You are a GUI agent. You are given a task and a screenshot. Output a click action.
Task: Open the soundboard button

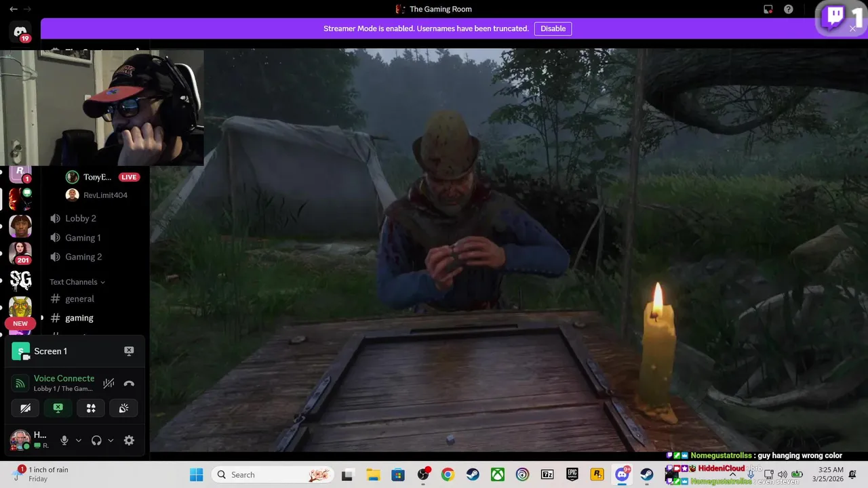pos(123,408)
